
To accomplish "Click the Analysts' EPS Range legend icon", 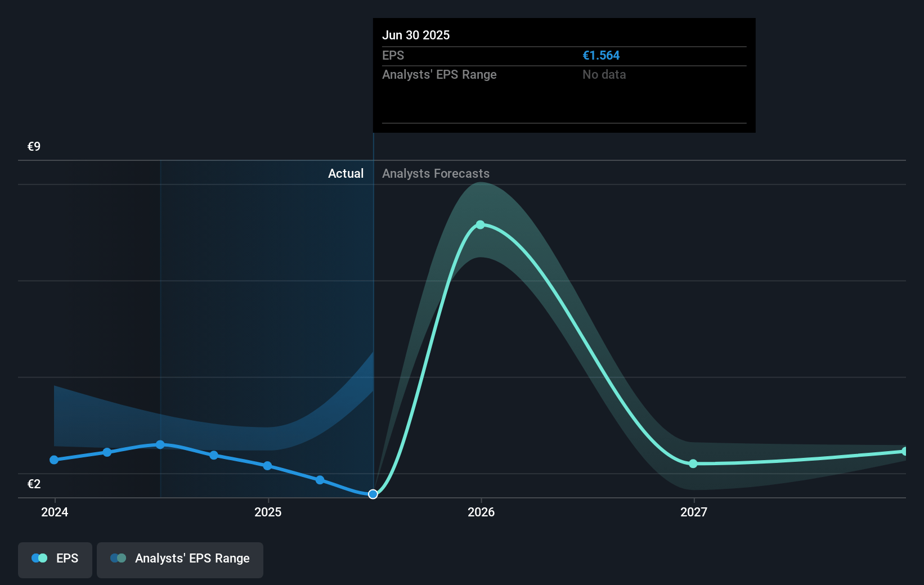I will [118, 559].
